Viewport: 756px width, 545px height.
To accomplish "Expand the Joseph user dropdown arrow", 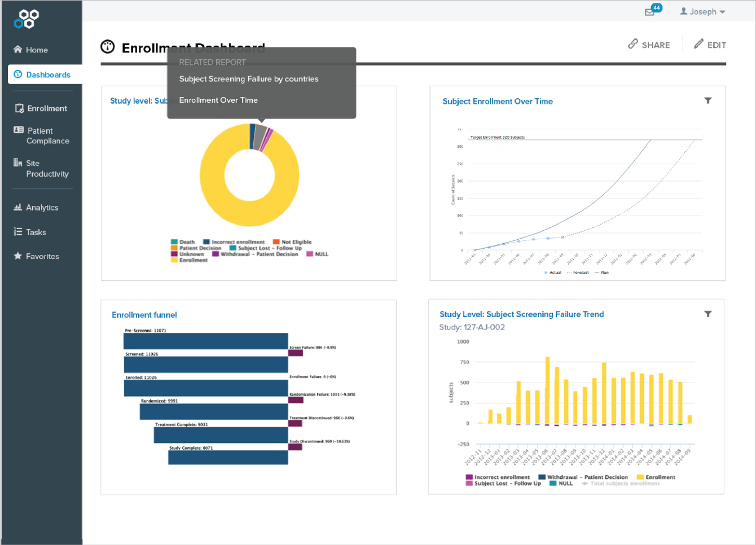I will pos(722,12).
